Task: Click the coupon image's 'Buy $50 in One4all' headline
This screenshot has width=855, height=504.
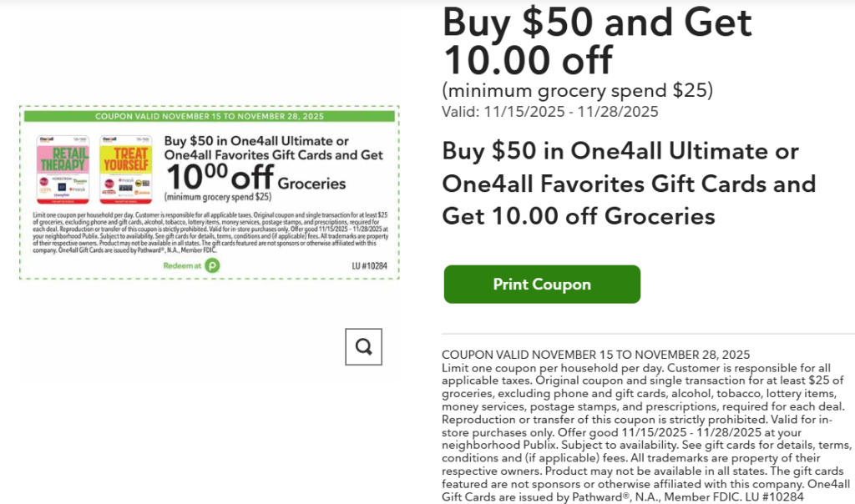Action: coord(274,148)
